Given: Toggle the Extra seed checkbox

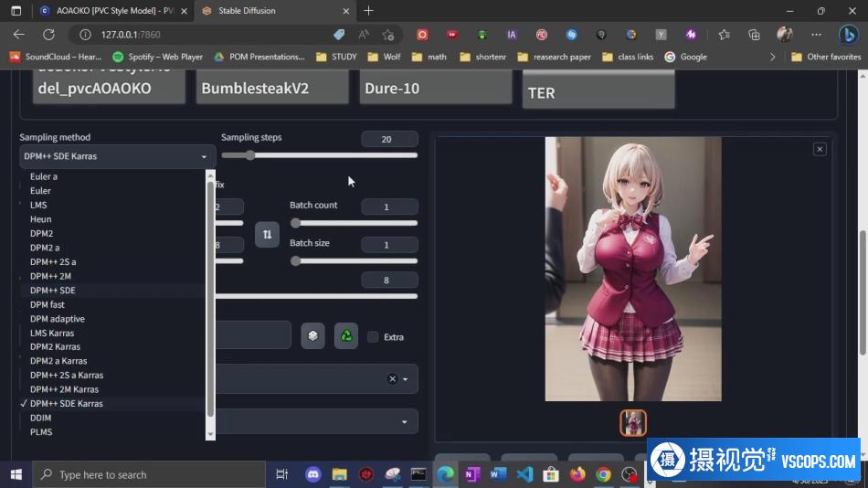Looking at the screenshot, I should (373, 337).
